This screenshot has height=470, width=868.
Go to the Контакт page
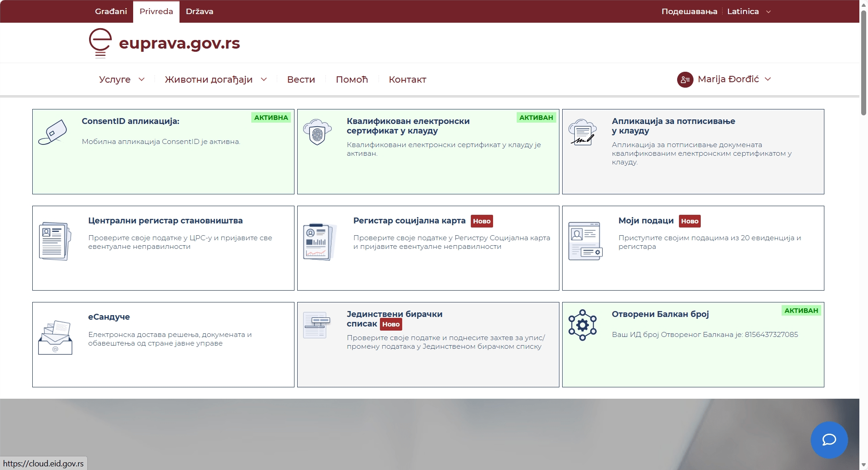(407, 79)
